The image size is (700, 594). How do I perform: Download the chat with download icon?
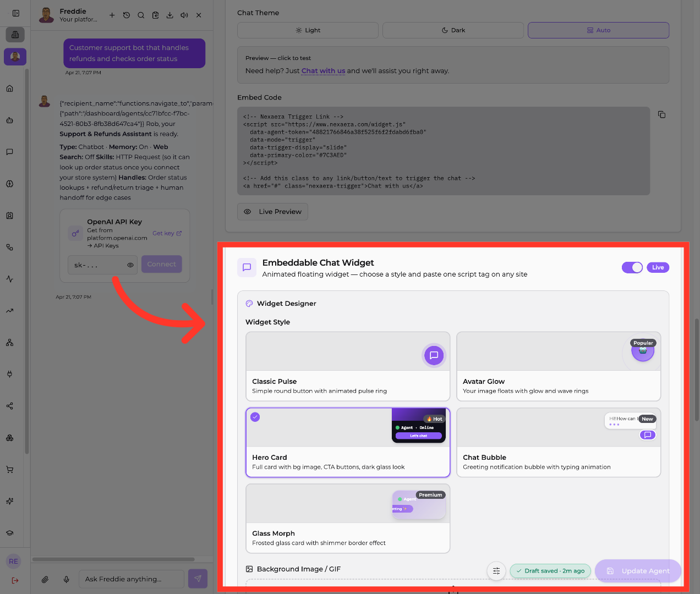click(x=170, y=15)
